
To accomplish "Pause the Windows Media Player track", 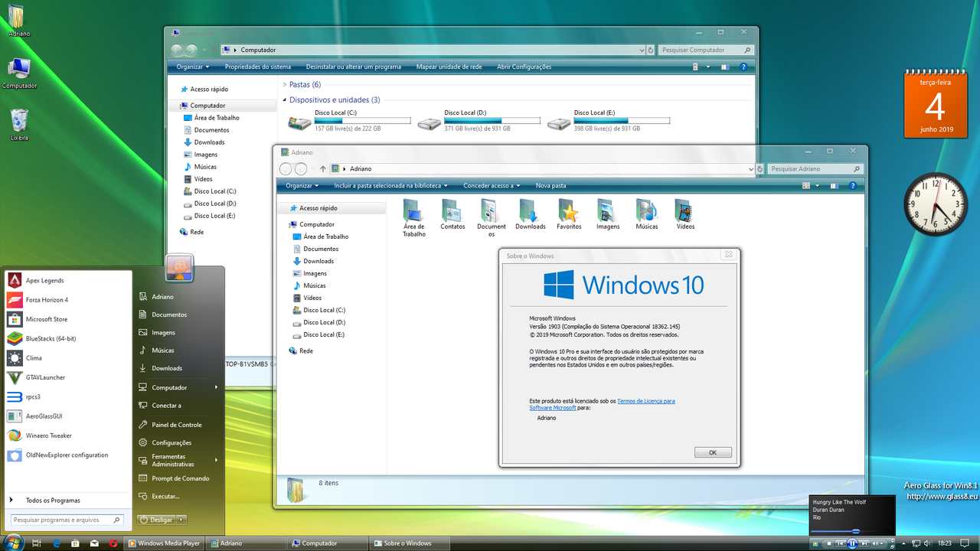I will click(x=852, y=543).
